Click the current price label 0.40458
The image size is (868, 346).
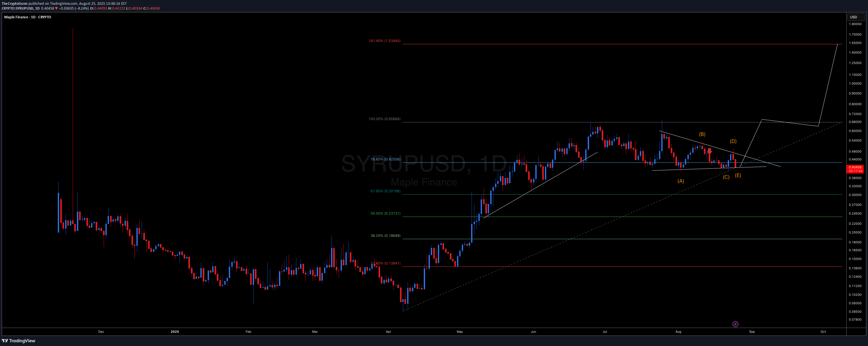[x=855, y=167]
